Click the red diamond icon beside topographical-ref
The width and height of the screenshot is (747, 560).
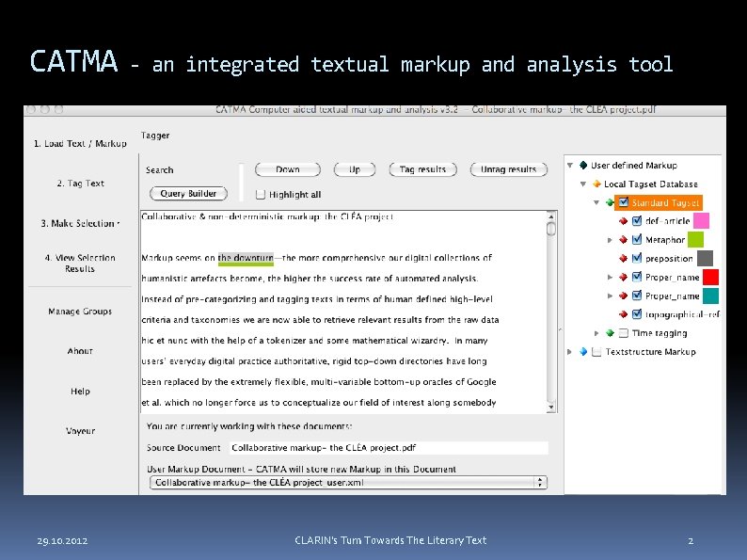[623, 314]
